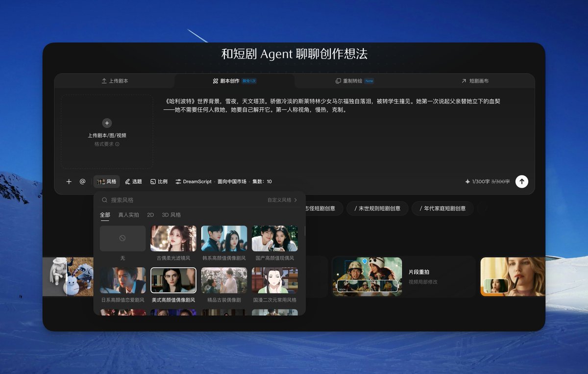Viewport: 588px width, 374px height.
Task: Open the 选题 topic picker
Action: point(133,181)
